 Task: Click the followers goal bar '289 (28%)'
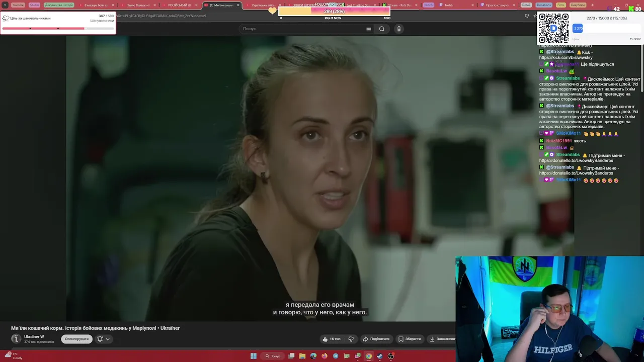pos(334,11)
